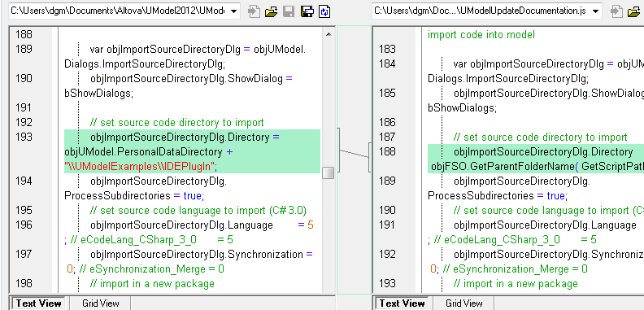
Task: Click the connector line linking the differences
Action: 355,154
